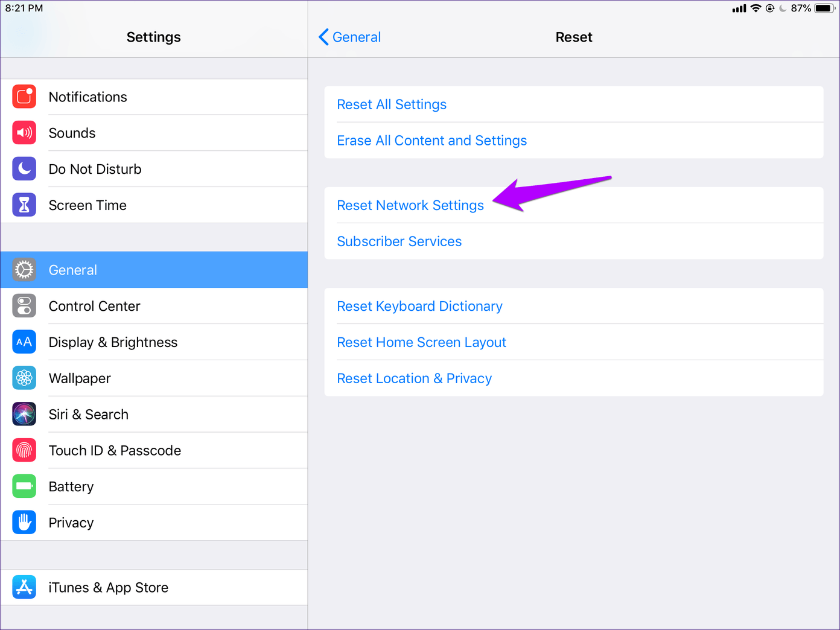Viewport: 840px width, 630px height.
Task: Tap the battery indicator in status bar
Action: (x=824, y=8)
